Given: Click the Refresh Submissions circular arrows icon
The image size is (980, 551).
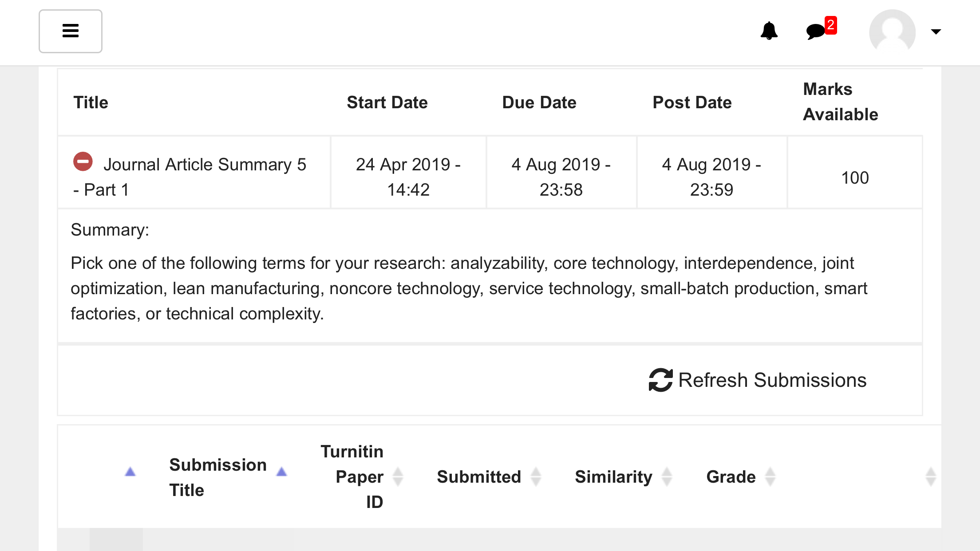Looking at the screenshot, I should [x=660, y=380].
